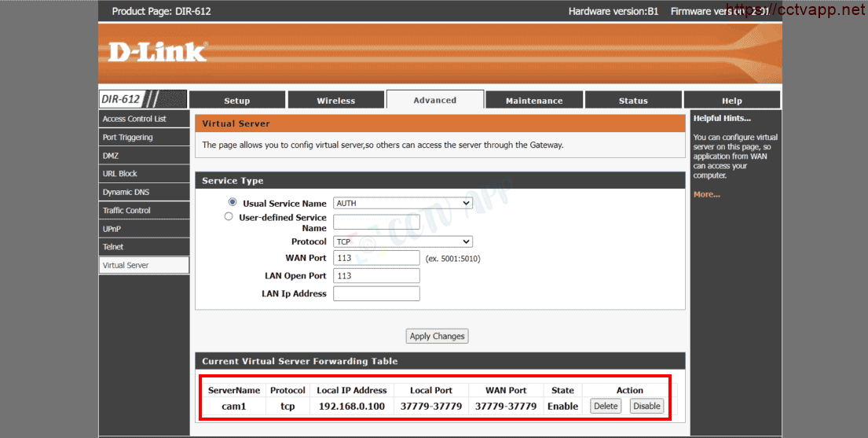868x438 pixels.
Task: Click the LAN Ip Address field
Action: pos(376,293)
